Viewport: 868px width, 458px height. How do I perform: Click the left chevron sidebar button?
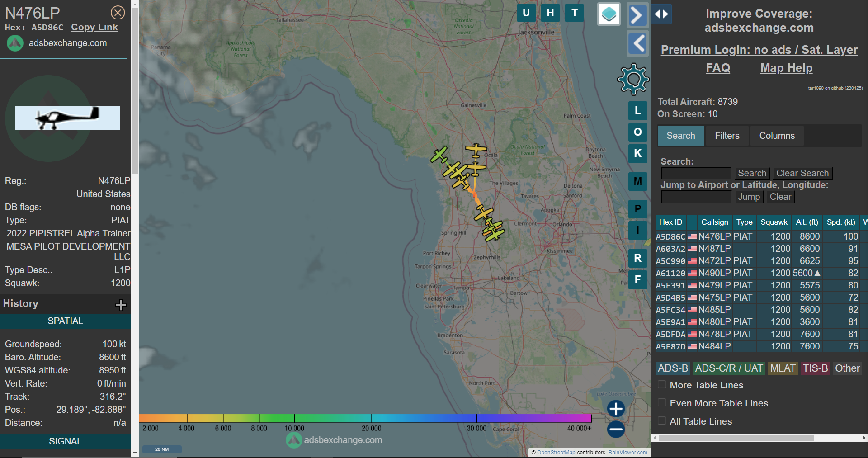(x=637, y=43)
